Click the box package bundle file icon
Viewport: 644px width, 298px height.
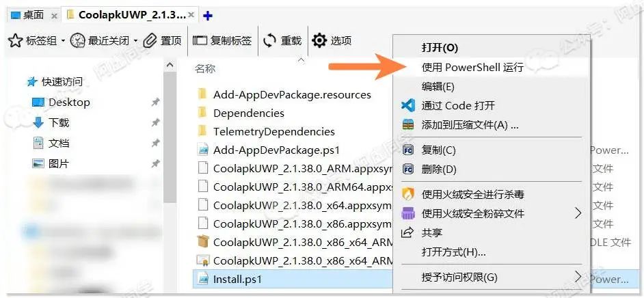[203, 242]
